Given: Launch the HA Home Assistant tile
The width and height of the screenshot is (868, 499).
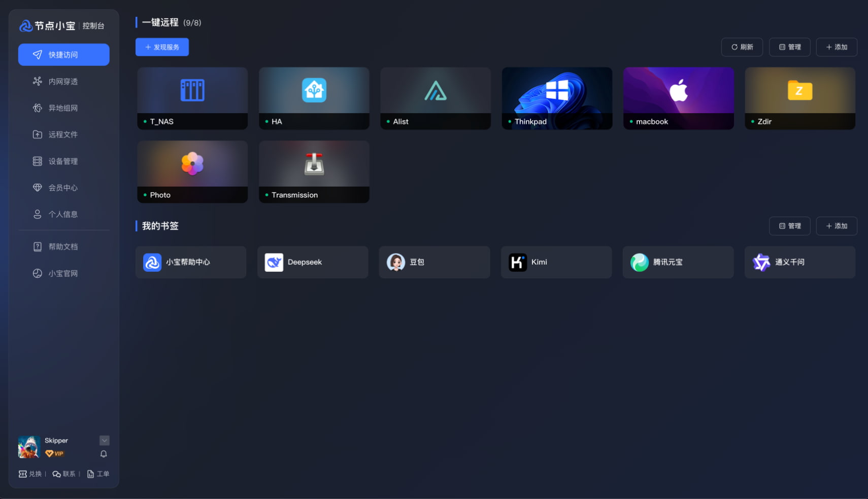Looking at the screenshot, I should click(314, 98).
